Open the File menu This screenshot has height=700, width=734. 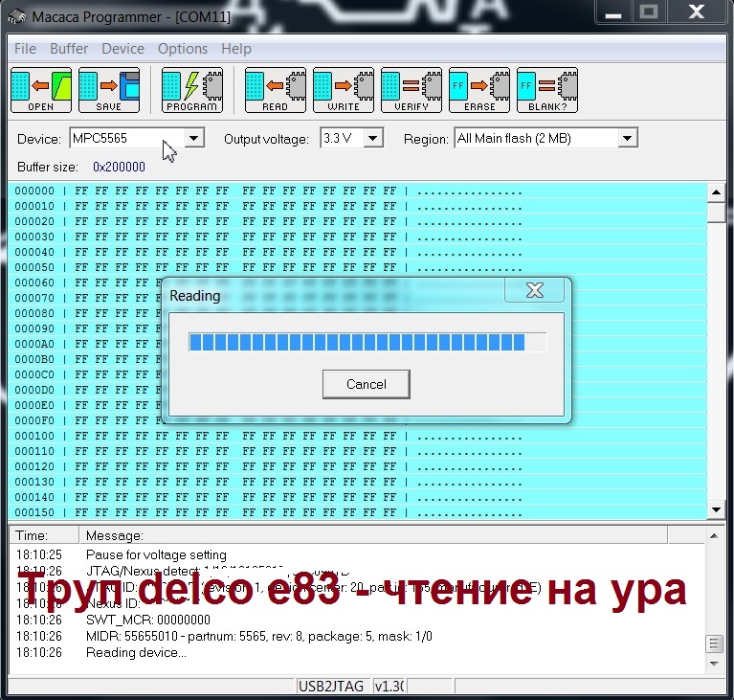tap(25, 49)
